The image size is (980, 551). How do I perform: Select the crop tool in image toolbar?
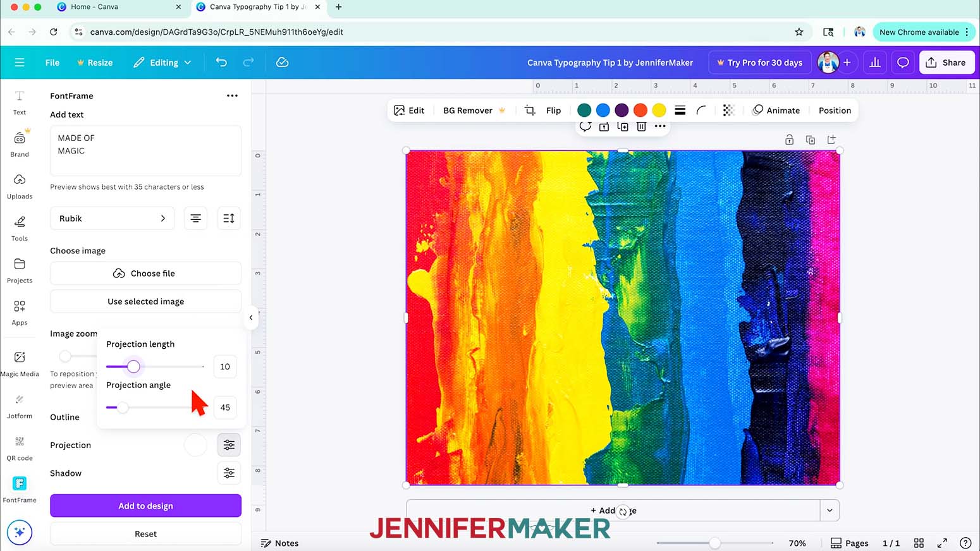[x=530, y=111]
